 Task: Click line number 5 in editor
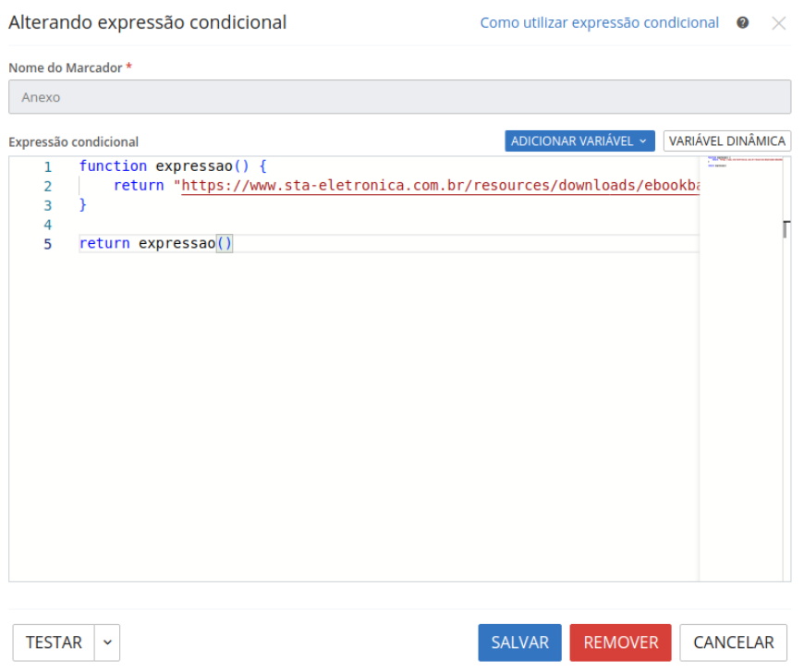[x=47, y=244]
